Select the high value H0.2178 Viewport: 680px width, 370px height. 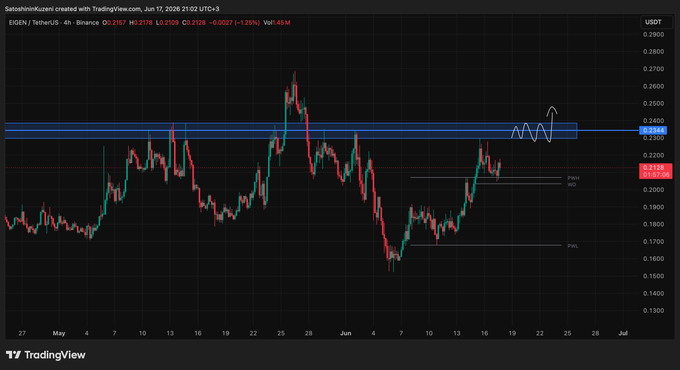click(x=141, y=23)
